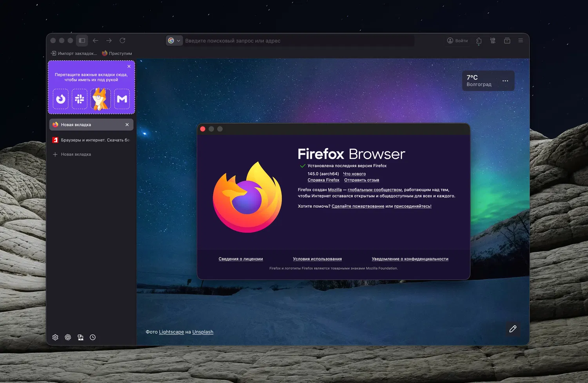The width and height of the screenshot is (588, 383).
Task: Click the 7°C Волгоград weather widget
Action: pyautogui.click(x=488, y=81)
